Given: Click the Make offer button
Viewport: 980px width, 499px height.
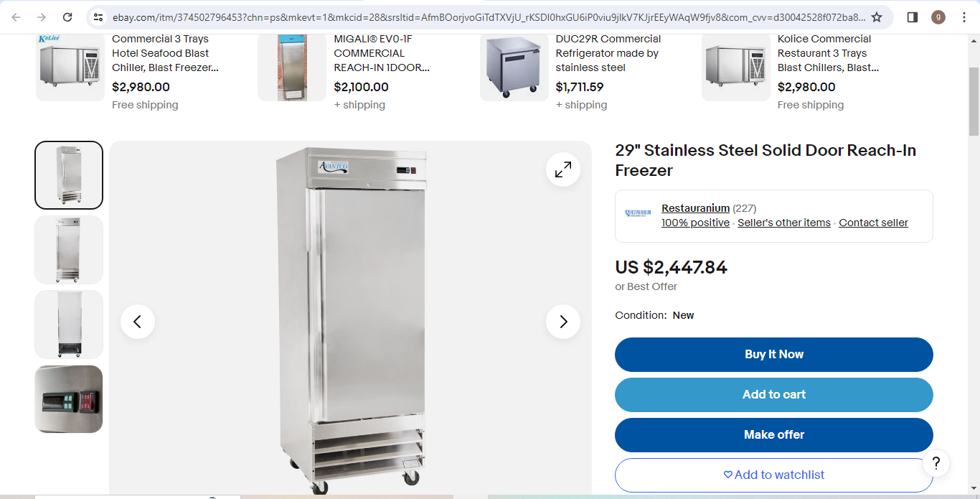Looking at the screenshot, I should click(774, 435).
